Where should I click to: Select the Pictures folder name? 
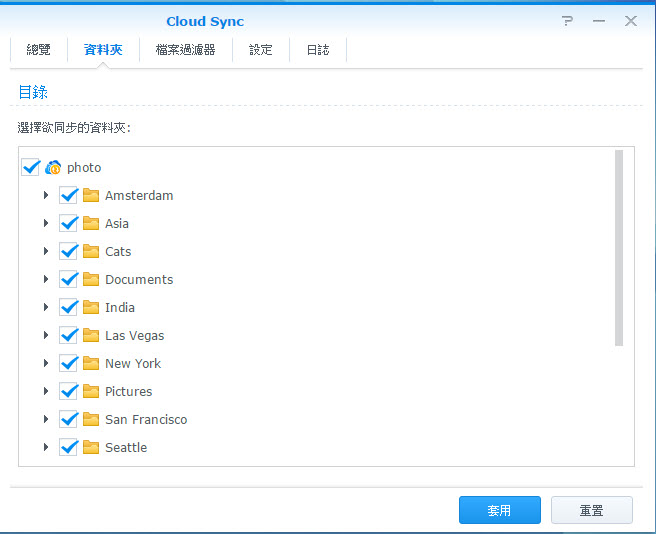tap(128, 391)
